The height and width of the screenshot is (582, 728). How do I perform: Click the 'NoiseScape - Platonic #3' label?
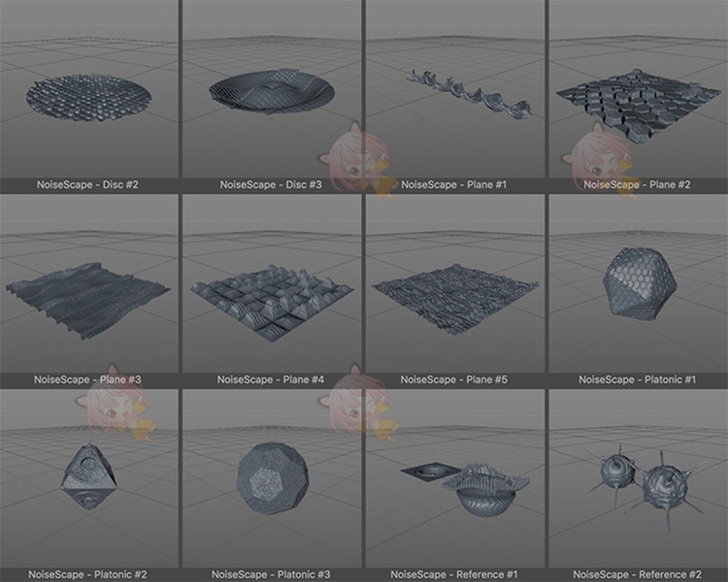click(271, 574)
